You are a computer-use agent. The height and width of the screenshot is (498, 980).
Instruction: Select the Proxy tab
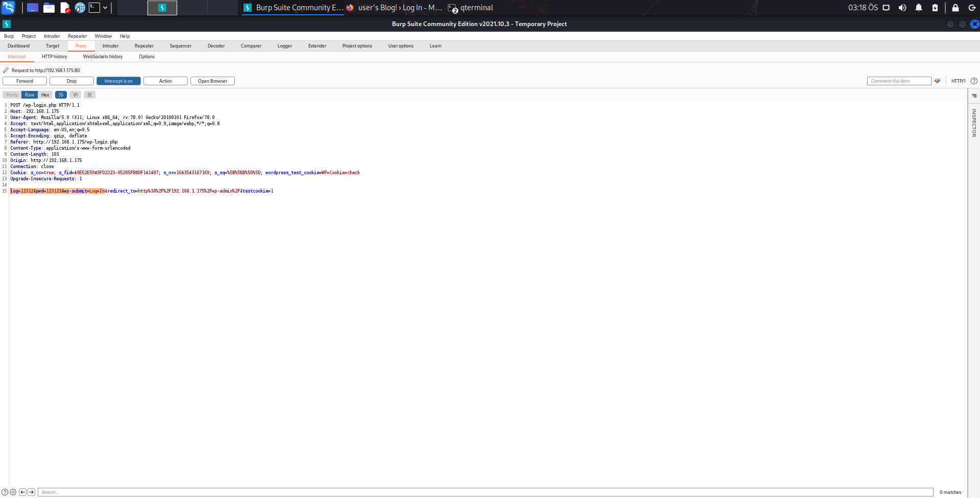click(x=81, y=46)
